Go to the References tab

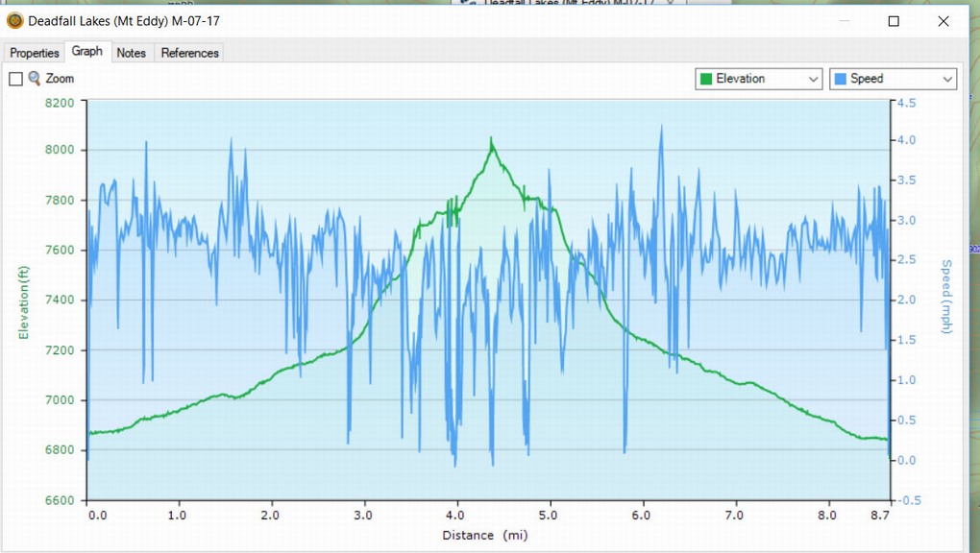point(189,53)
